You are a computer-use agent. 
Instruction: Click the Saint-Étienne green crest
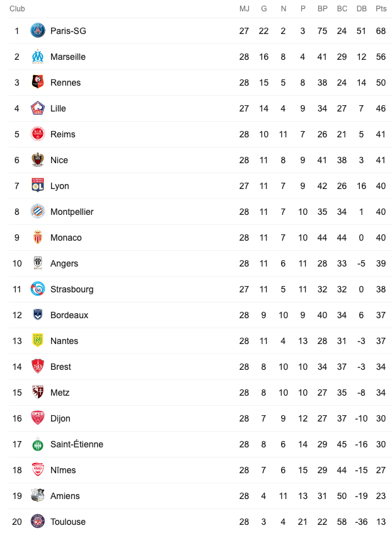[x=38, y=444]
